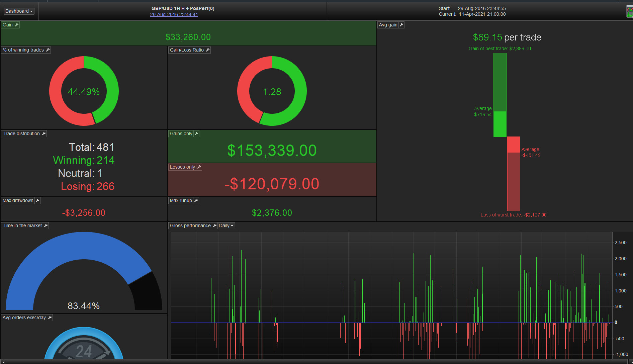
Task: Click the Losses only wrench icon
Action: [199, 167]
